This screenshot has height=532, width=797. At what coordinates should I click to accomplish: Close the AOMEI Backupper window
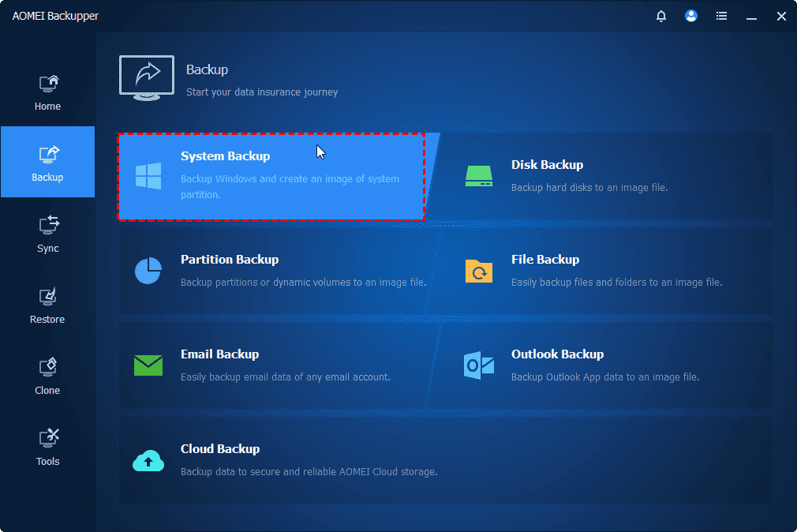(x=781, y=17)
